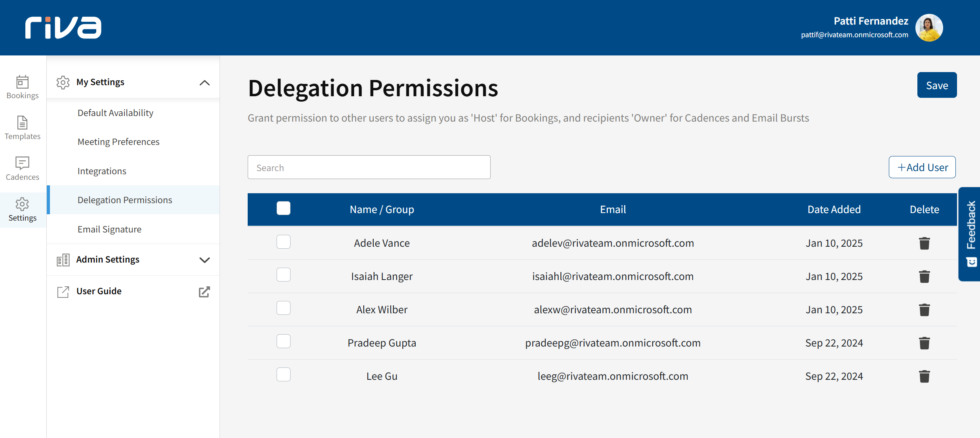Remove Lee Gu with trash icon
This screenshot has width=980, height=438.
[x=924, y=376]
